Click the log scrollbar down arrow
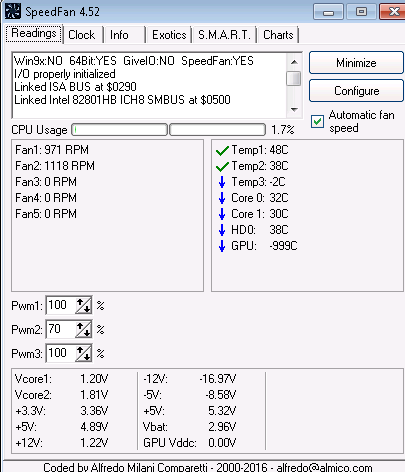 294,109
